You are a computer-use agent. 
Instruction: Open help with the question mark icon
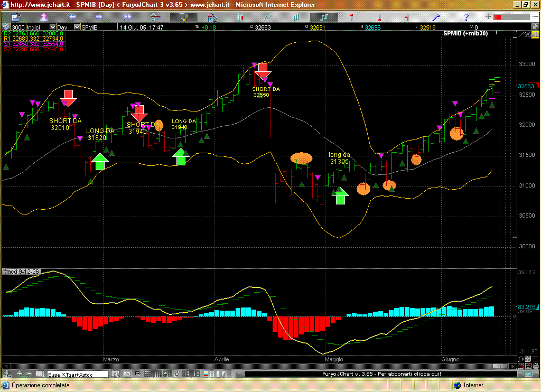(465, 17)
